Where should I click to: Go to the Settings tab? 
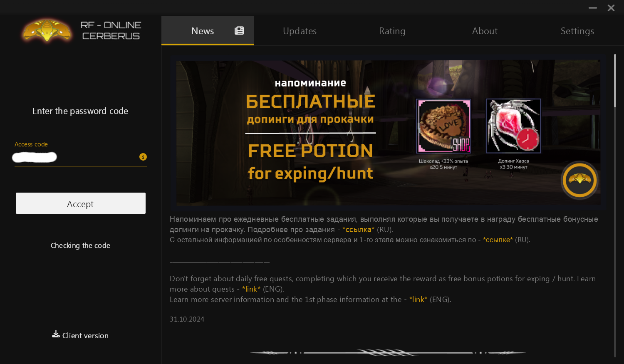(577, 31)
